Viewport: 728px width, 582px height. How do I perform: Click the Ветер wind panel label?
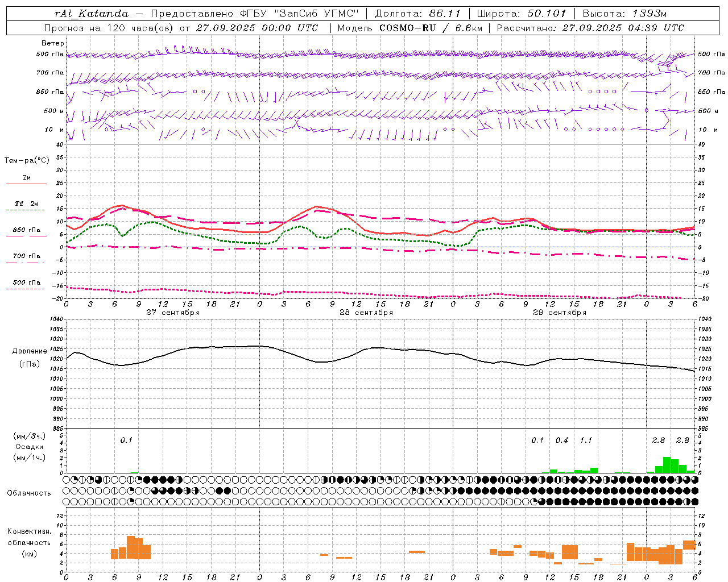coord(53,43)
